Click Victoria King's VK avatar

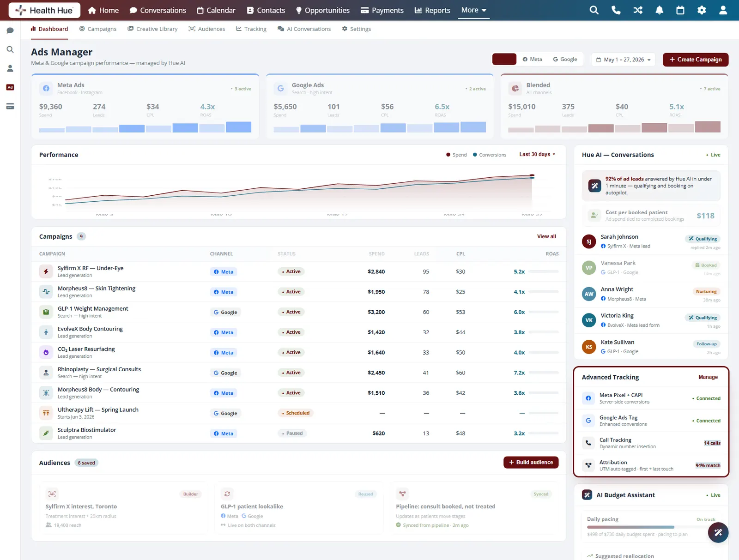tap(589, 320)
